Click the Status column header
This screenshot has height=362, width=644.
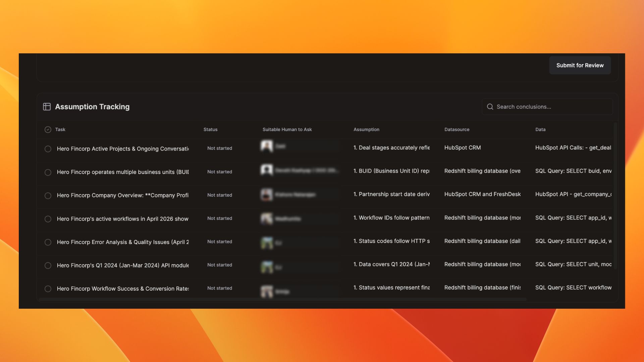[x=210, y=129]
